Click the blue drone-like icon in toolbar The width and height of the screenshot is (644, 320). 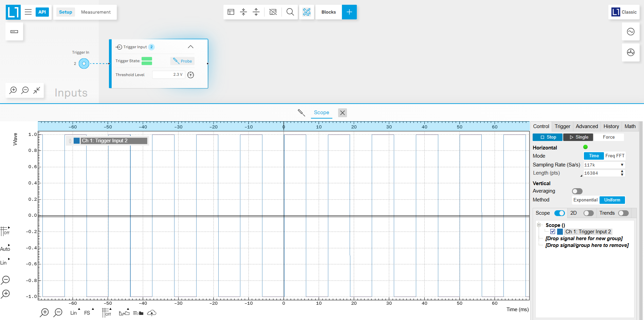click(x=307, y=12)
